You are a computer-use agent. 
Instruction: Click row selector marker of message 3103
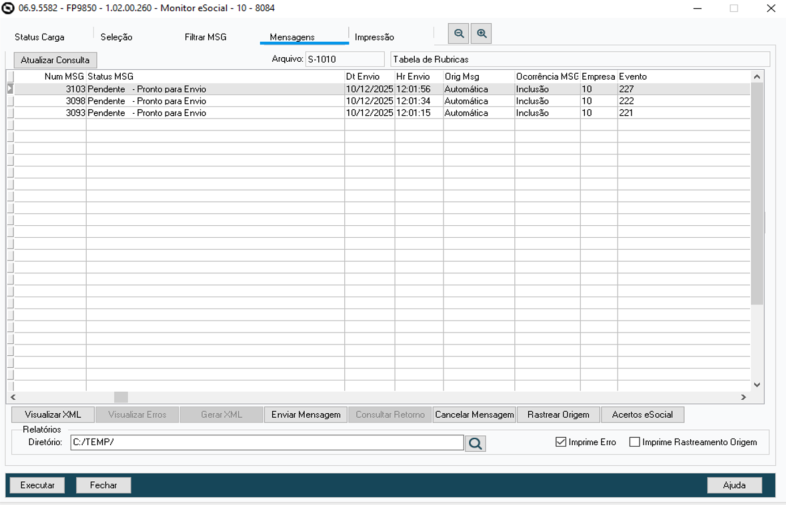(10, 89)
